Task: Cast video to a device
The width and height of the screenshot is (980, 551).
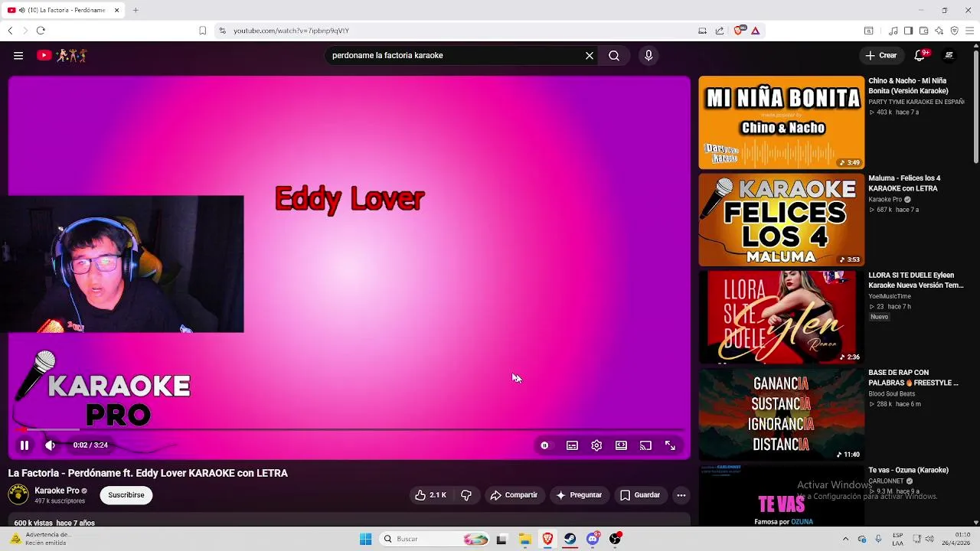Action: coord(645,445)
